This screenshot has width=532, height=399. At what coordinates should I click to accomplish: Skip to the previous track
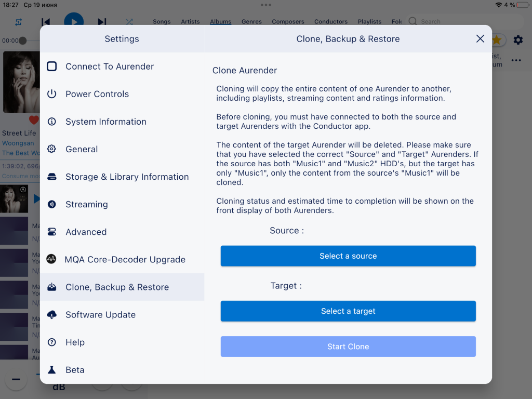tap(46, 22)
